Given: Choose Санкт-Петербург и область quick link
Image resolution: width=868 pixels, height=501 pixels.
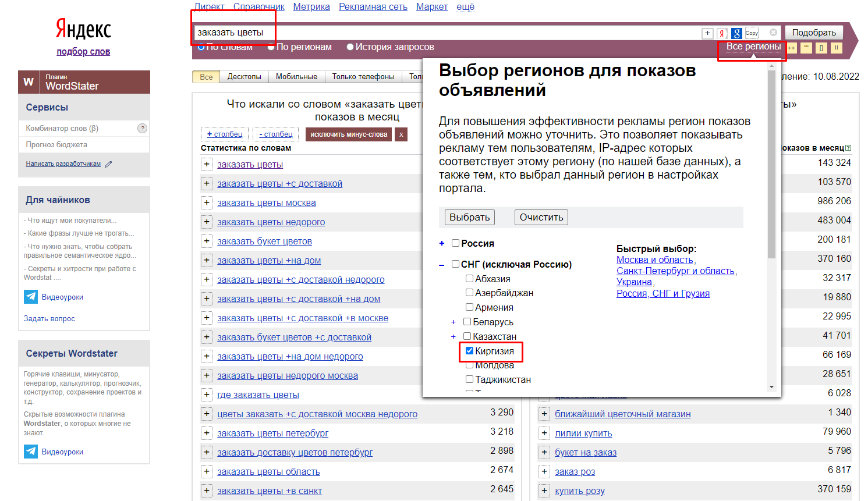Looking at the screenshot, I should coord(676,271).
